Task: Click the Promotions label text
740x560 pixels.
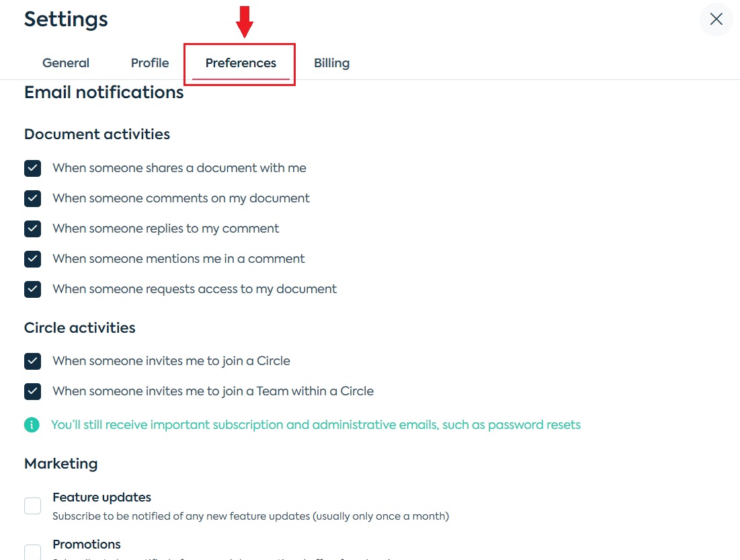Action: pos(87,544)
